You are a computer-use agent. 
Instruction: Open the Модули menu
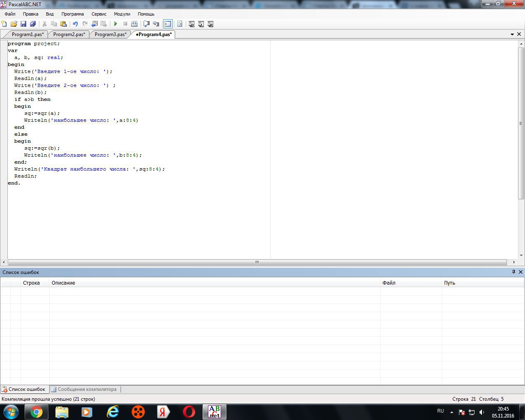tap(122, 14)
